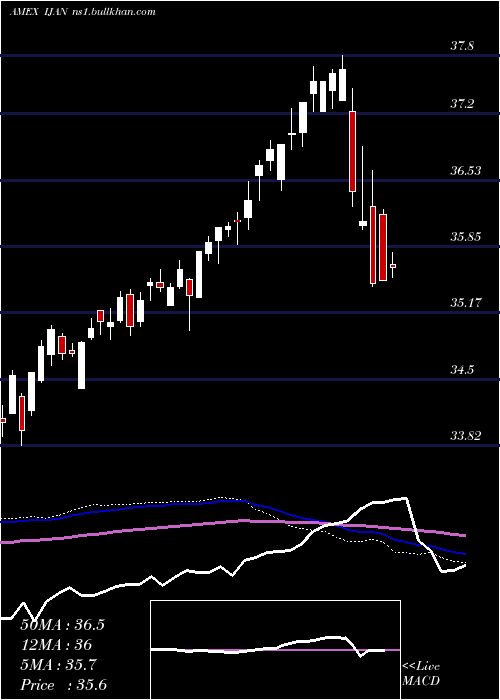Screen dimensions: 500x700
Task: Click the Price : 35.6 readout
Action: pyautogui.click(x=63, y=685)
